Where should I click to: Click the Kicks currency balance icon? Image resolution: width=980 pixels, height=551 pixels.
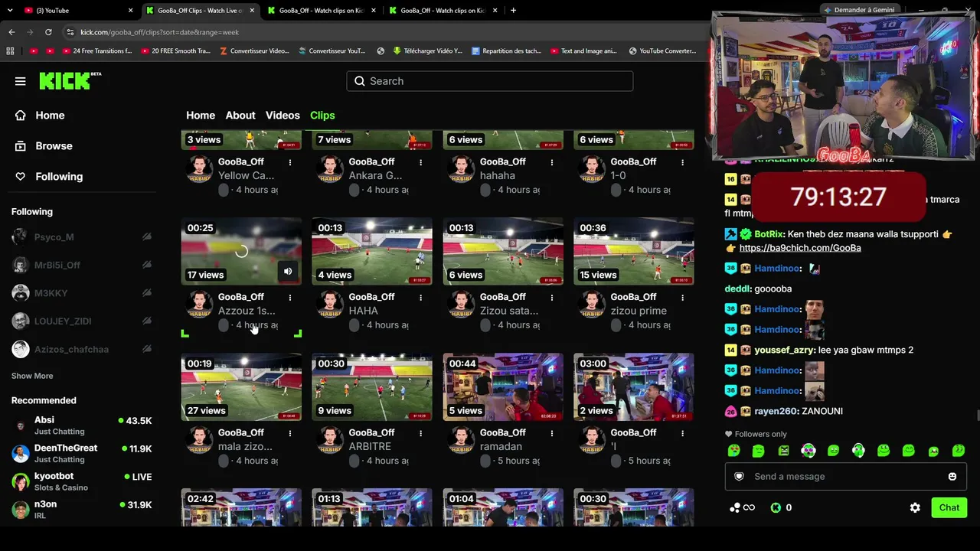(x=776, y=507)
